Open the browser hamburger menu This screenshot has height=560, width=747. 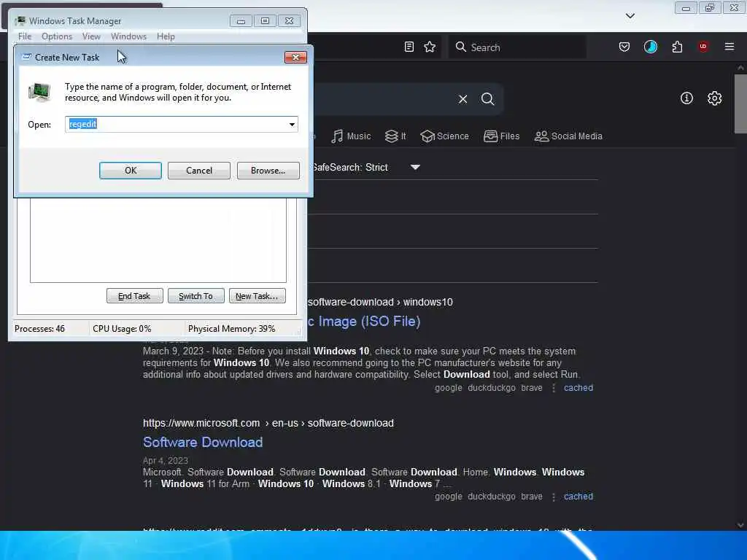point(729,47)
